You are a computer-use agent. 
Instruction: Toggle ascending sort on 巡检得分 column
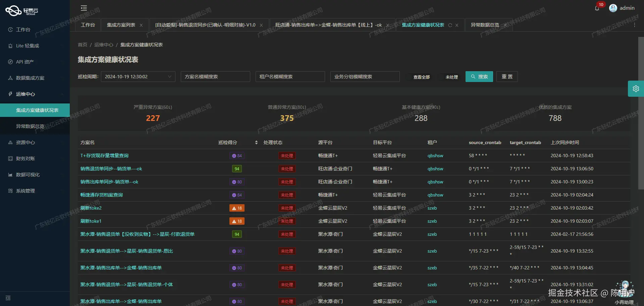(x=256, y=141)
